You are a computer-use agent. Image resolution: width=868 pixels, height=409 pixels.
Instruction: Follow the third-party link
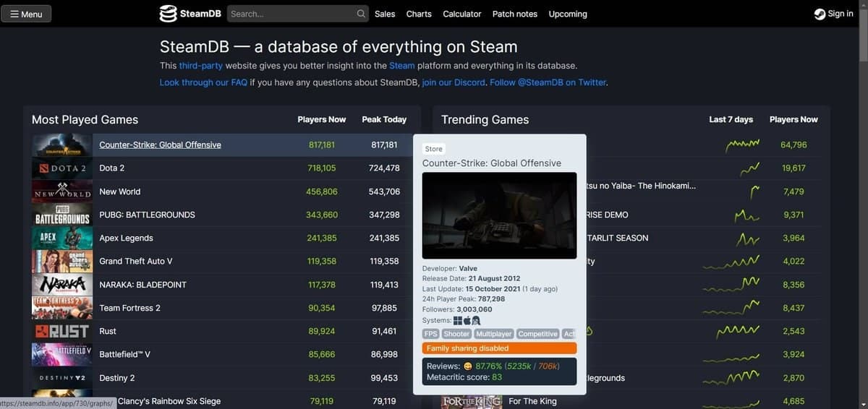201,65
